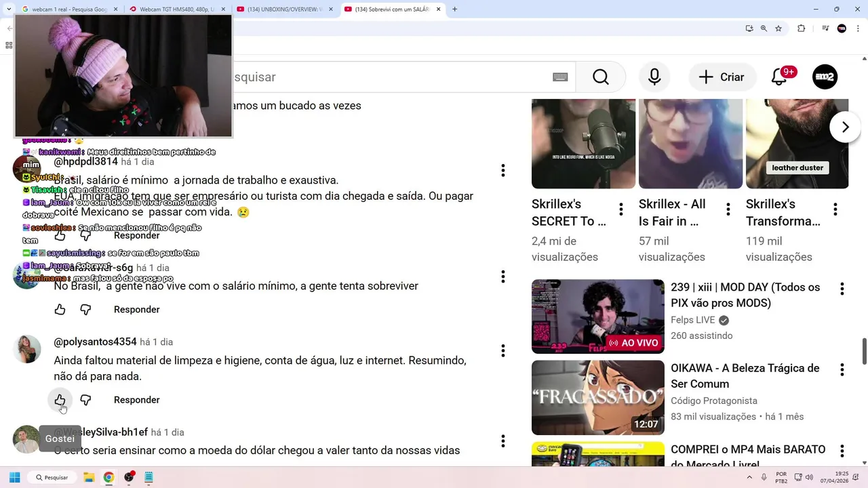Open menu for Skrillex - All Is Fair video
Image resolution: width=868 pixels, height=488 pixels.
tap(728, 209)
